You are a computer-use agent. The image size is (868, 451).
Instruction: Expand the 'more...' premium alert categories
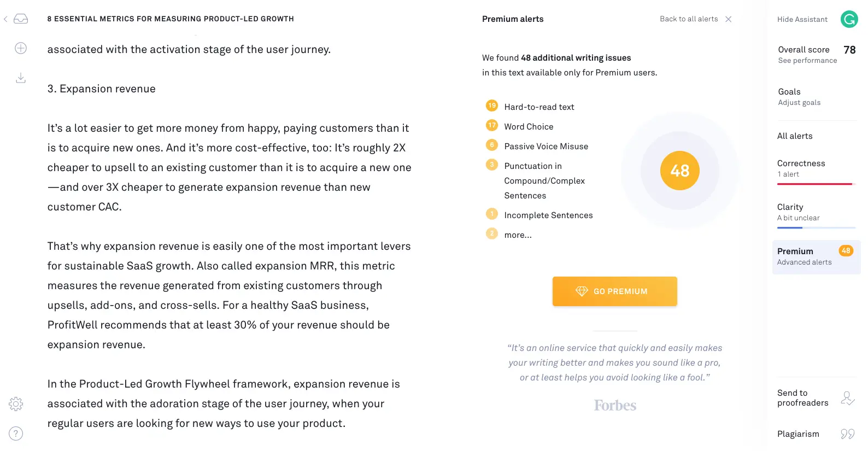[517, 235]
